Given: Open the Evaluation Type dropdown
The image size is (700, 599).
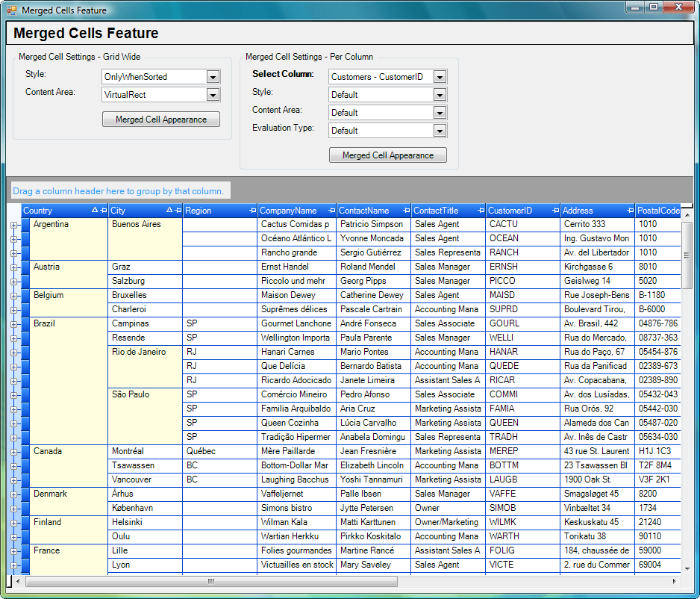Looking at the screenshot, I should tap(440, 131).
